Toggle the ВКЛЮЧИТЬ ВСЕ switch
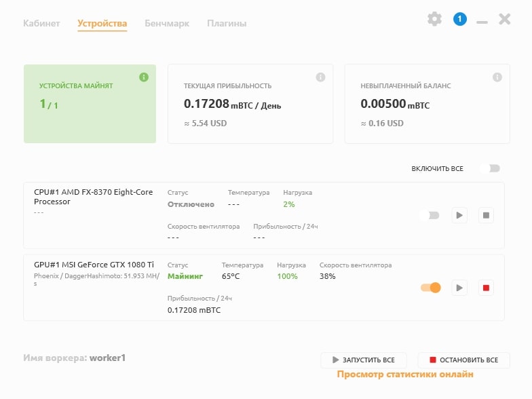Viewport: 532px width, 399px height. pyautogui.click(x=490, y=168)
